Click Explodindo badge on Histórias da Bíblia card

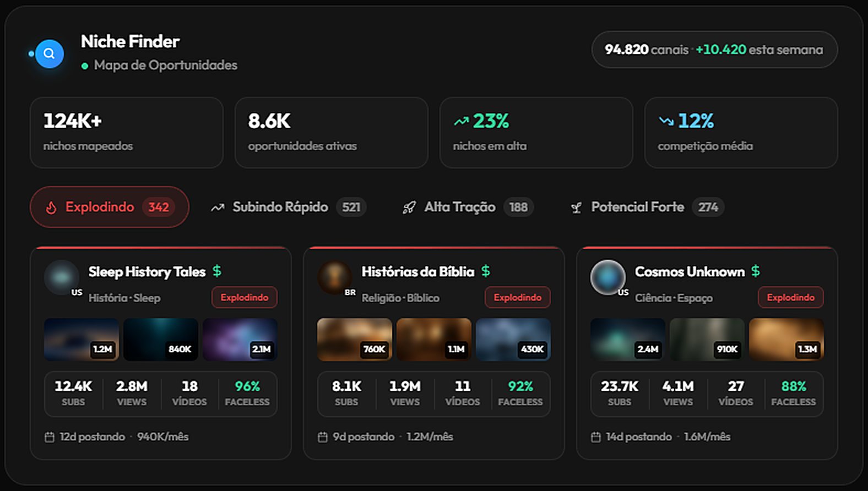518,297
